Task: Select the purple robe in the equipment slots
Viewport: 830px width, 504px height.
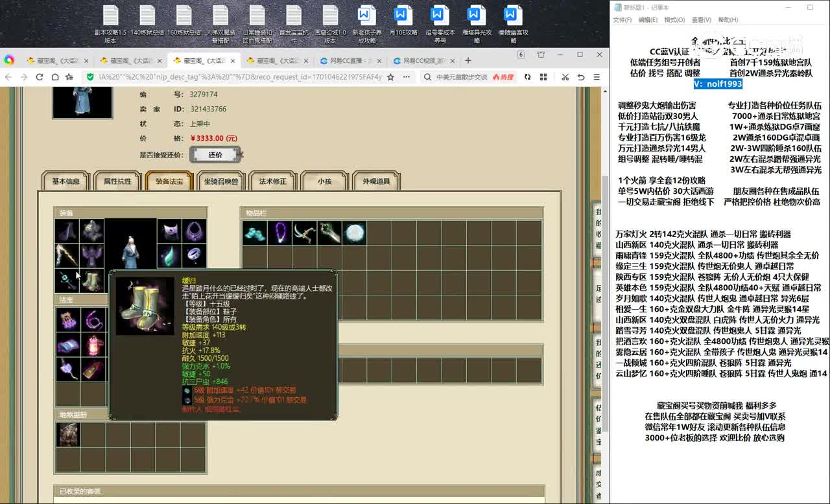Action: (x=92, y=255)
